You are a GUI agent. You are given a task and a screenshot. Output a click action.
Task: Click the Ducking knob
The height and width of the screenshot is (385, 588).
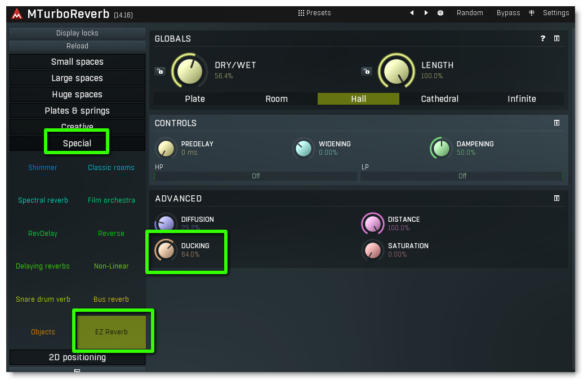coord(166,250)
